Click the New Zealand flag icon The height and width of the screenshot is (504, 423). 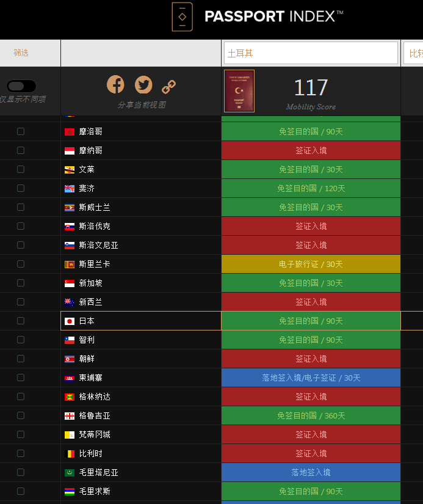tap(70, 302)
